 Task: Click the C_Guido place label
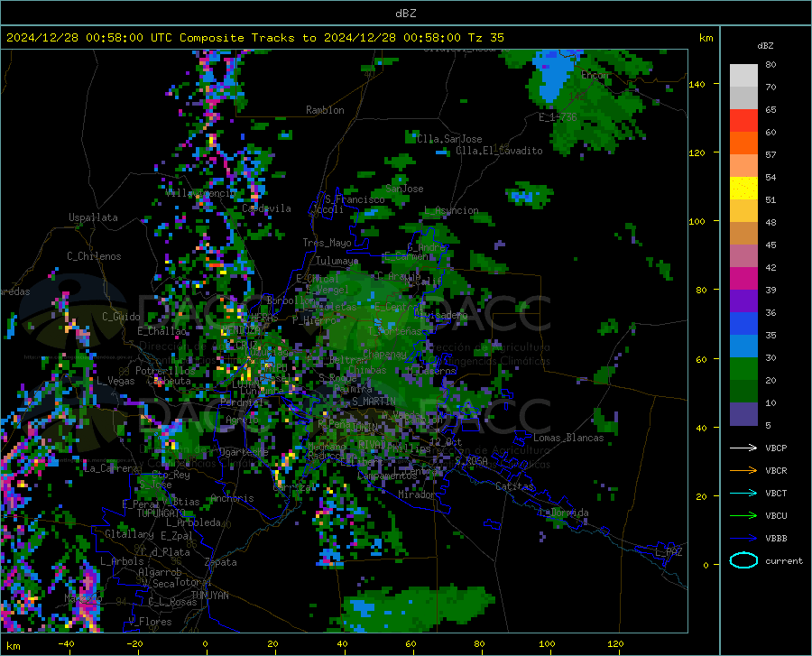[121, 317]
